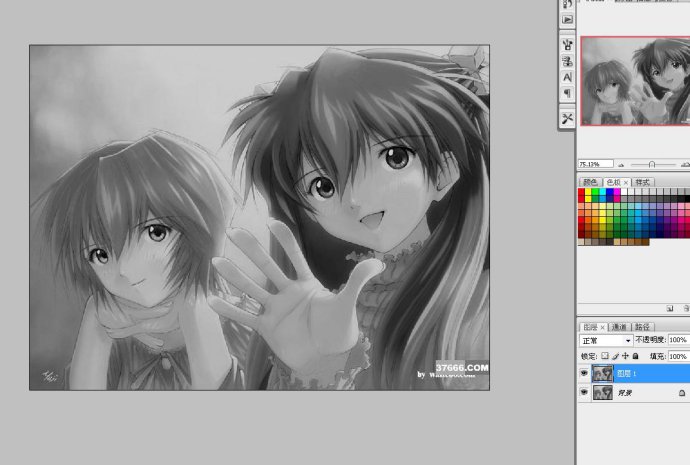Click the Navigator preview thumbnail
690x465 pixels.
click(x=635, y=81)
